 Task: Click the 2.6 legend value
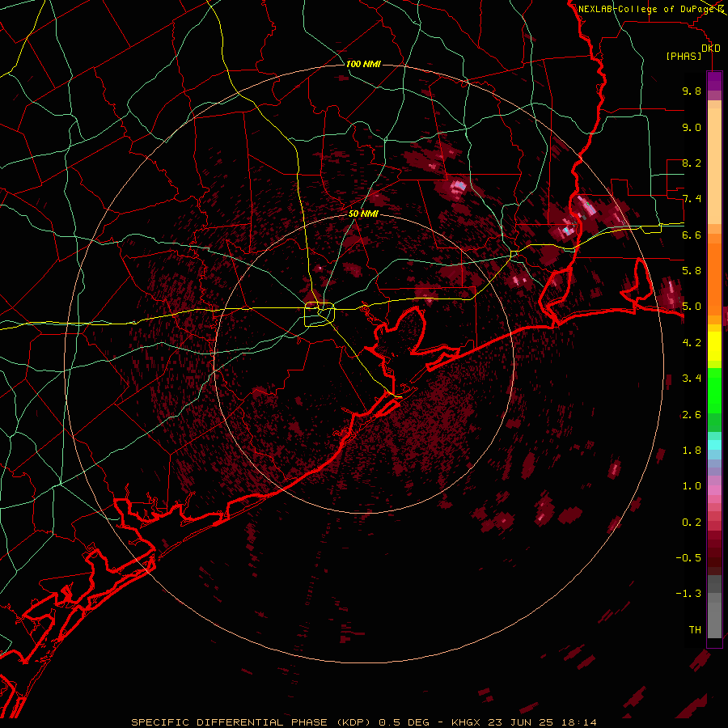click(x=692, y=415)
